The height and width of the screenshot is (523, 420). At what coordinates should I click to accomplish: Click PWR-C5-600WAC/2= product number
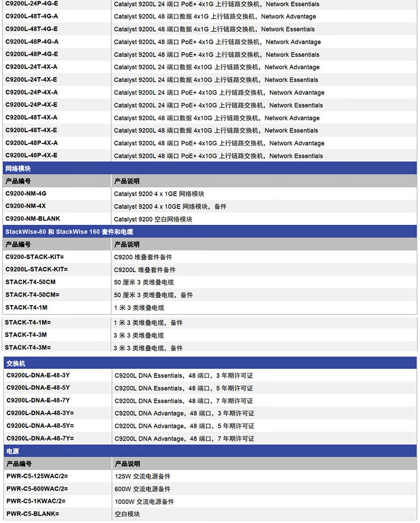[x=37, y=488]
